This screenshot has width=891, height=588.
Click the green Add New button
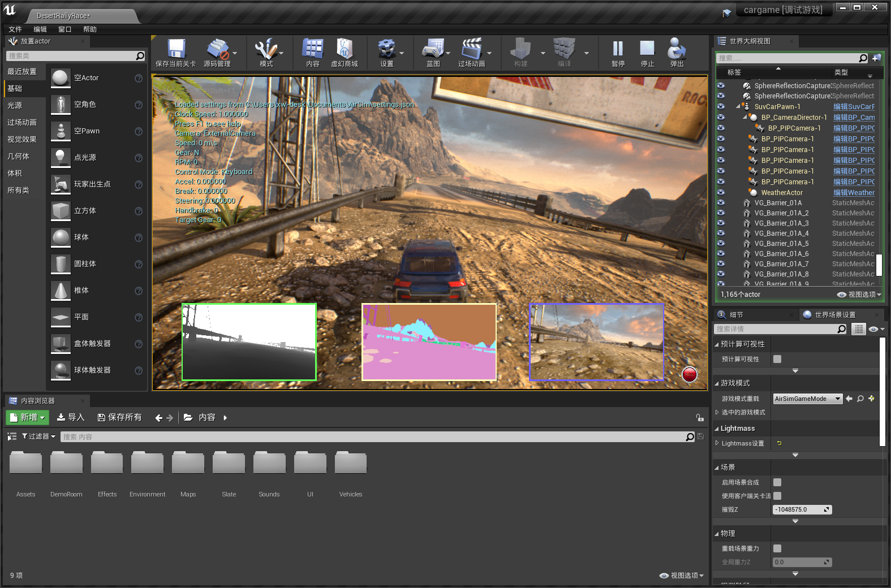[27, 417]
